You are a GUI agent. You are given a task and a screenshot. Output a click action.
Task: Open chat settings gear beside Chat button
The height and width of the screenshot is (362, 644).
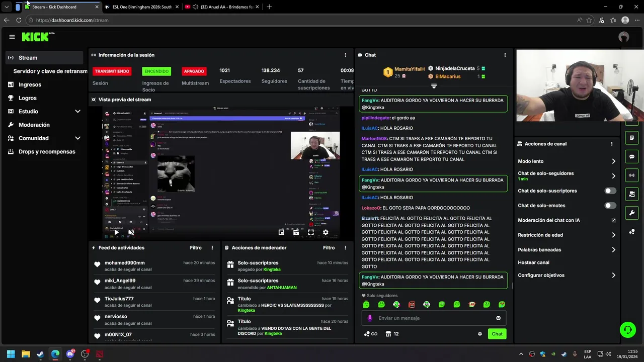(480, 334)
